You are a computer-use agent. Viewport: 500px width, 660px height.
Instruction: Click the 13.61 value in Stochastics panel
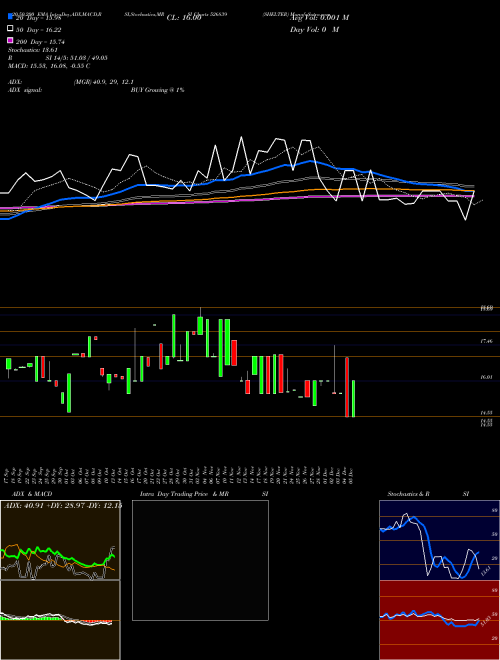click(488, 571)
